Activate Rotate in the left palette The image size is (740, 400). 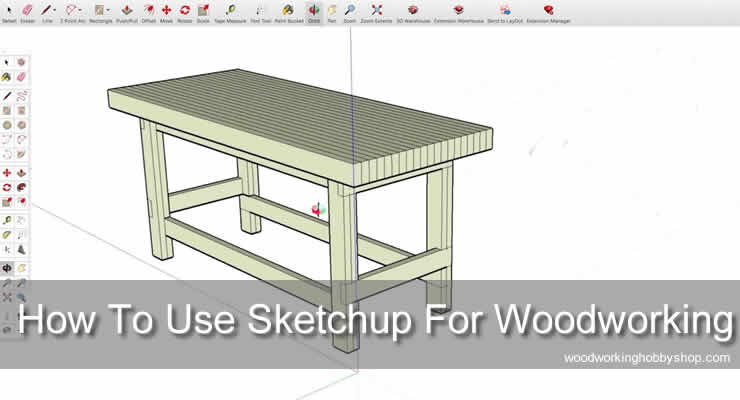click(x=7, y=188)
